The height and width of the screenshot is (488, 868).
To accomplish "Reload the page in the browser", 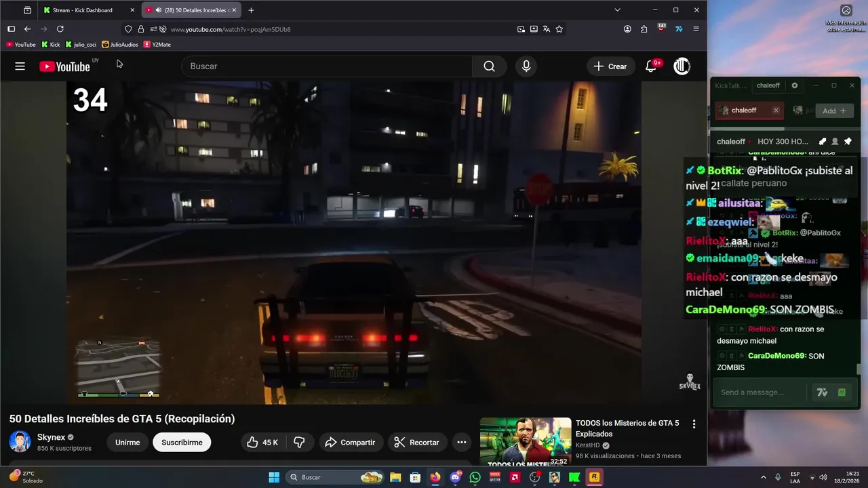I will click(60, 29).
